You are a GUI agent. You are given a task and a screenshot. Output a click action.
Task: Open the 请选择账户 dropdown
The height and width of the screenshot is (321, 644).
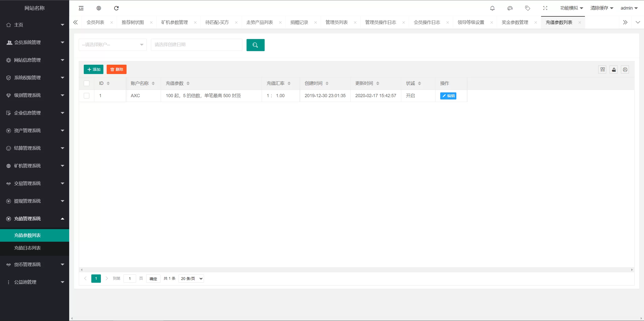[x=113, y=45]
